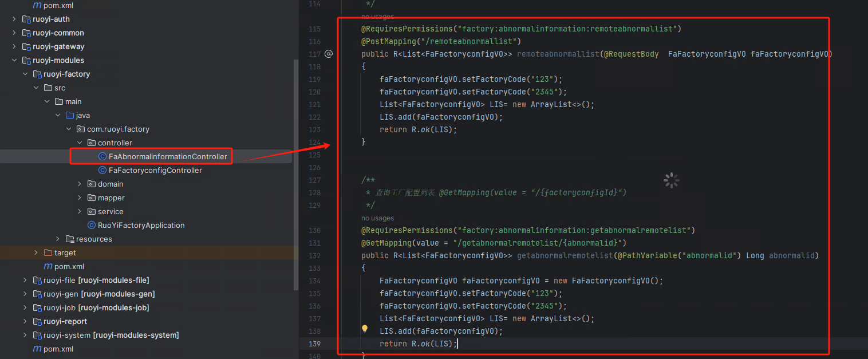The width and height of the screenshot is (868, 359).
Task: Click @PostMapping annotation on line 116
Action: click(389, 41)
